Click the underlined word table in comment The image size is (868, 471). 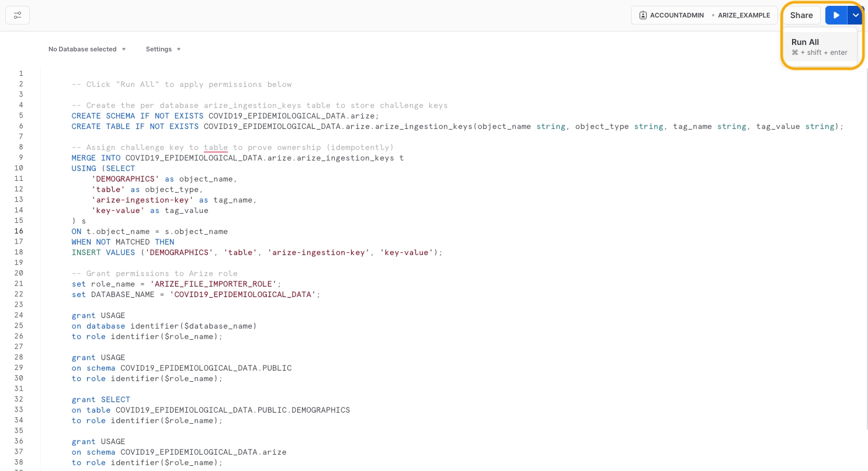pyautogui.click(x=216, y=147)
